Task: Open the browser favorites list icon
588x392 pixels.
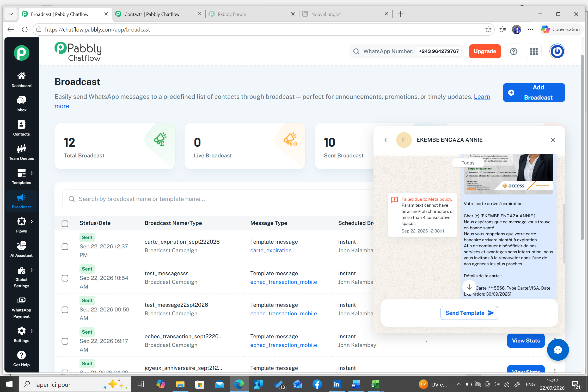Action: click(x=503, y=29)
